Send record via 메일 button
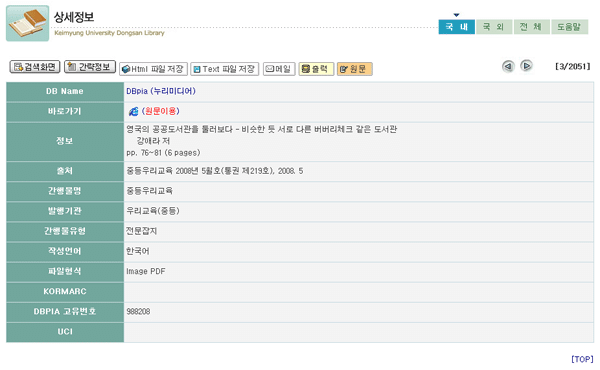The image size is (600, 370). click(279, 69)
